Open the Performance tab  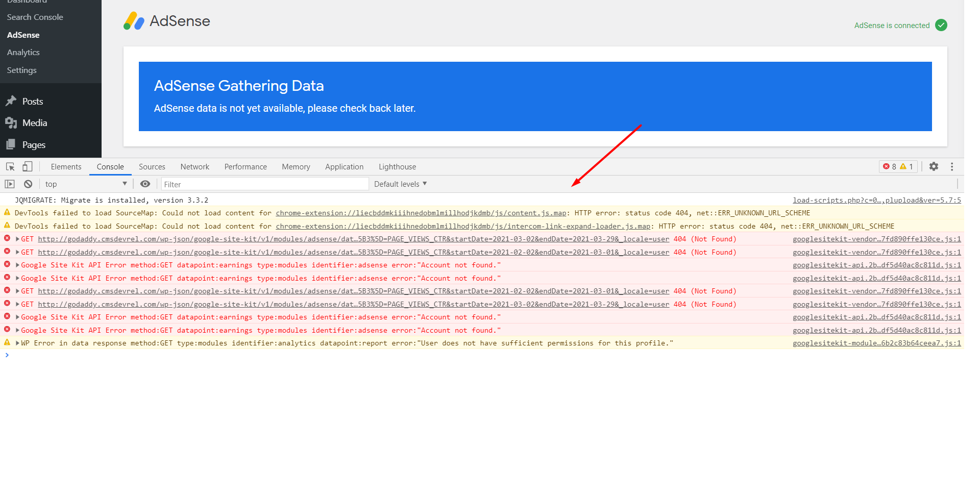point(246,166)
